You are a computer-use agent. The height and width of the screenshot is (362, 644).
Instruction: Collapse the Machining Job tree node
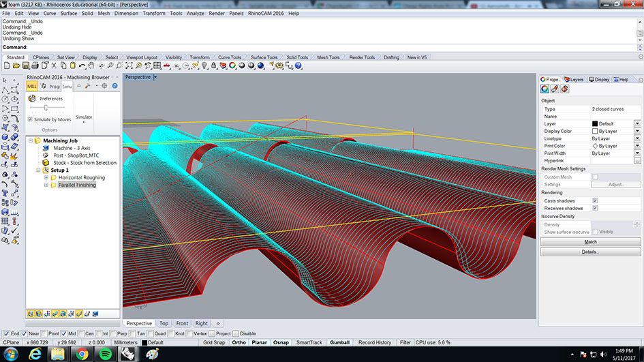click(x=31, y=140)
